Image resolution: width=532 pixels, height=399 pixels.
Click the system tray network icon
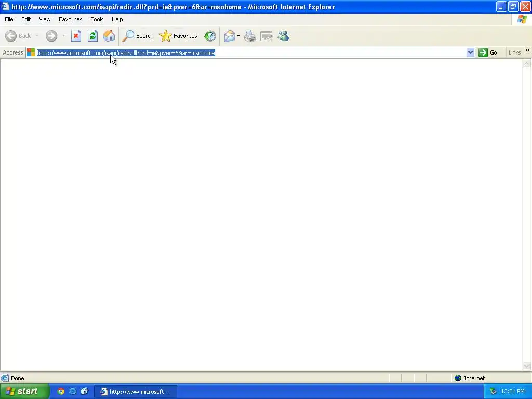(x=493, y=392)
